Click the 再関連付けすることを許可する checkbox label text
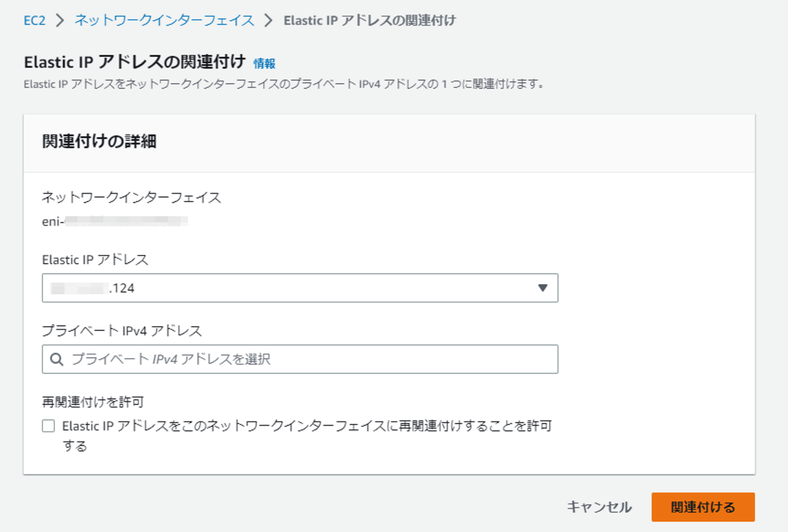The height and width of the screenshot is (532, 788). 306,426
